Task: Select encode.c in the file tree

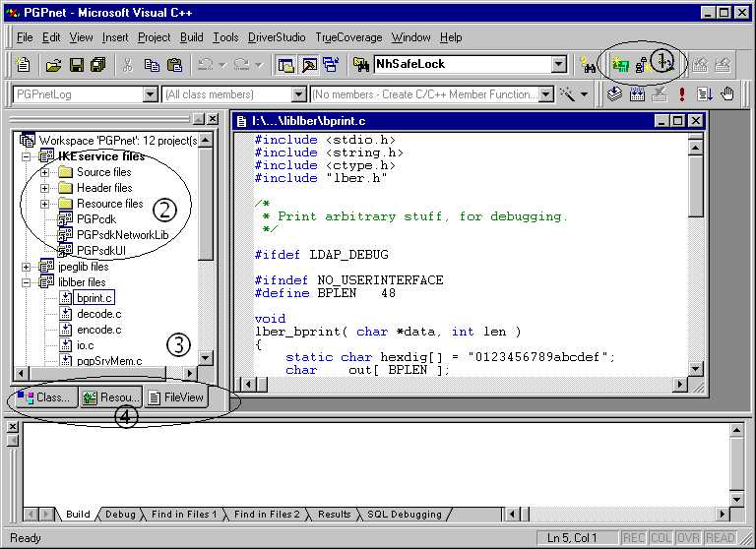Action: click(98, 330)
